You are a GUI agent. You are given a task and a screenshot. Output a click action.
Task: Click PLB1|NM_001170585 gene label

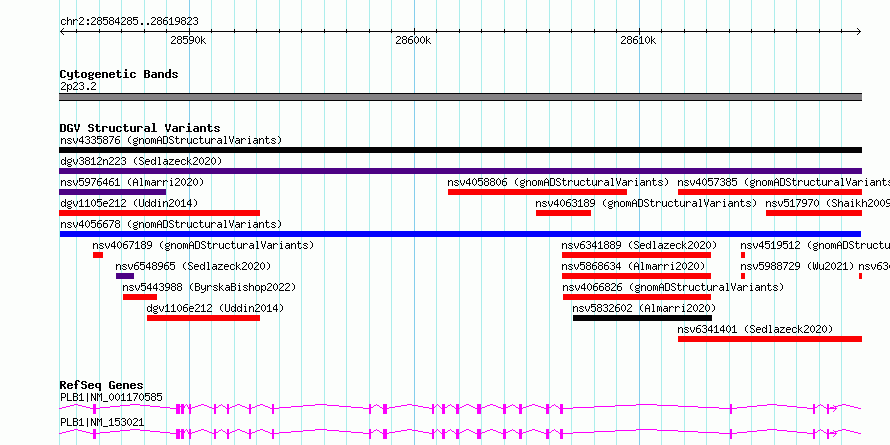click(111, 397)
